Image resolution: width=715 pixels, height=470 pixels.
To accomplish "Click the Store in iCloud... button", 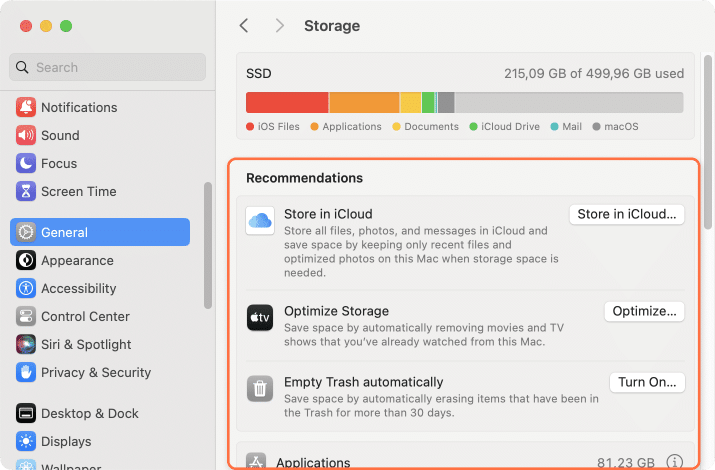I will pos(627,214).
